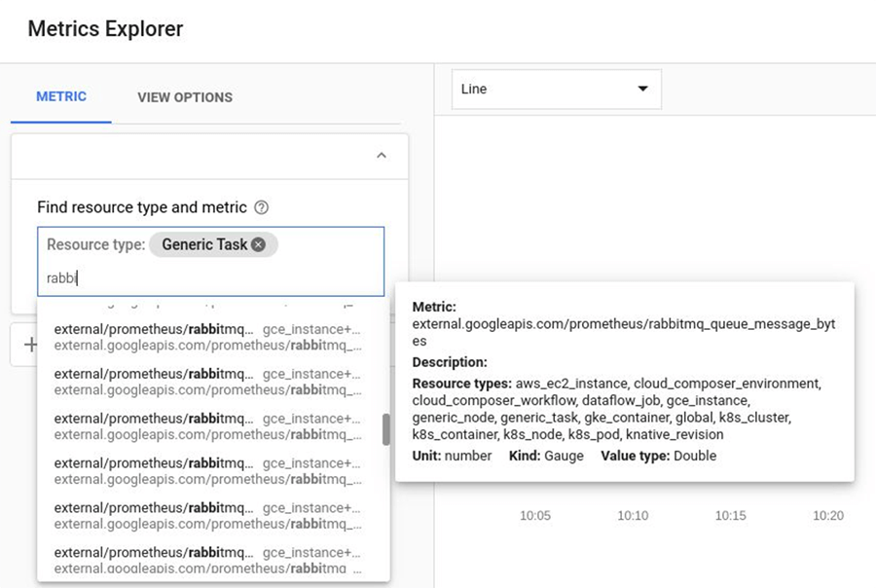Switch to the VIEW OPTIONS tab
This screenshot has width=876, height=588.
point(184,96)
